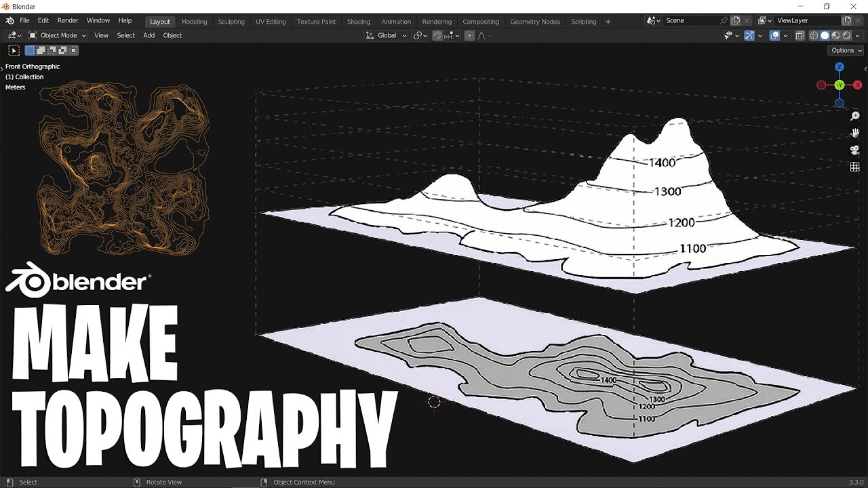Switch to the Shading workspace tab
The width and height of the screenshot is (868, 488).
pos(359,22)
